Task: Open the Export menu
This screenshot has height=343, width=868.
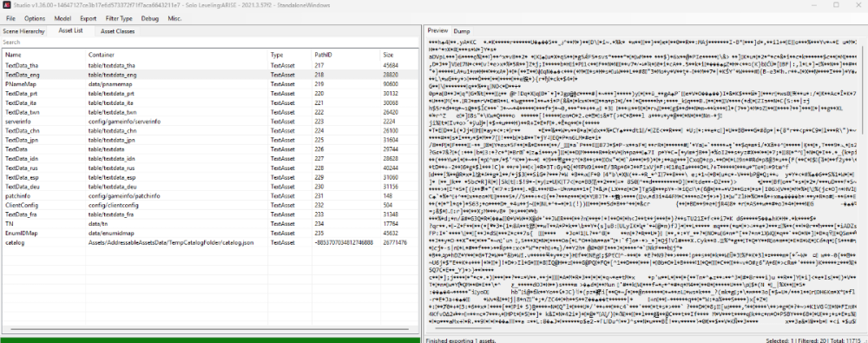Action: [88, 18]
